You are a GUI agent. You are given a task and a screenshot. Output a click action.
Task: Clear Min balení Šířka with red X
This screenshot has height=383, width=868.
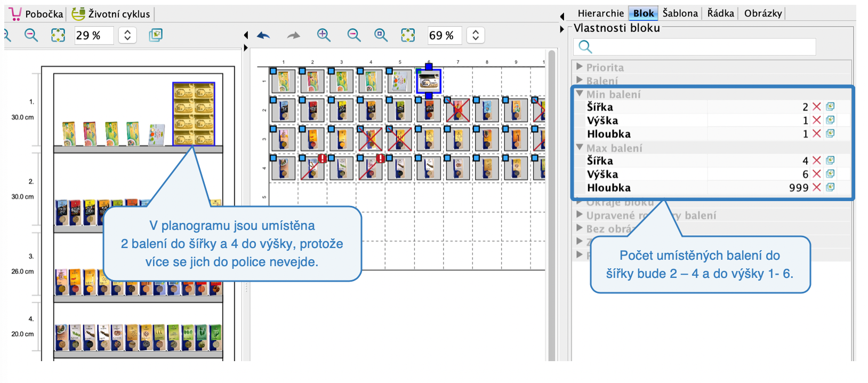(817, 107)
